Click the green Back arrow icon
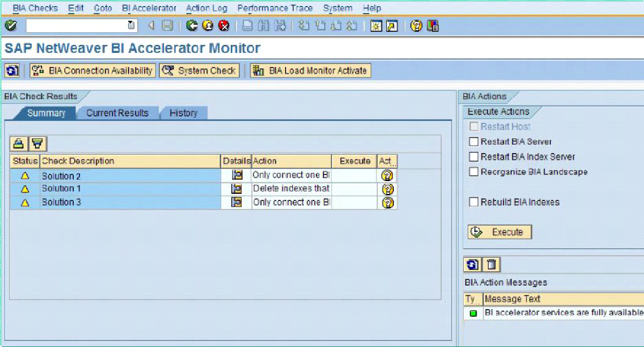Screen dimensions: 644x347 coord(191,26)
